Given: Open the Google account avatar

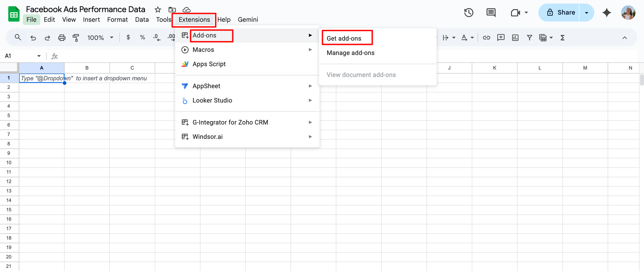Looking at the screenshot, I should [x=628, y=13].
